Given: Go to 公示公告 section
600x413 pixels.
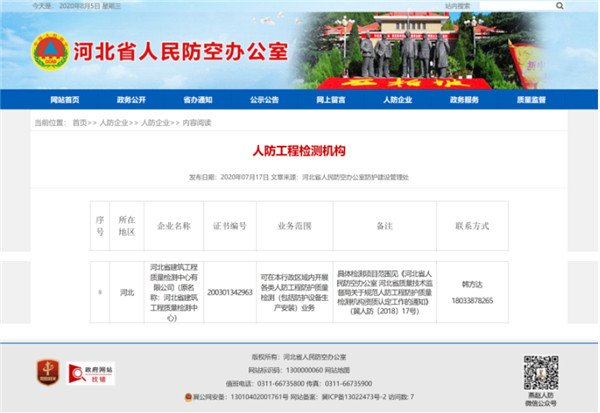Looking at the screenshot, I should (x=264, y=100).
